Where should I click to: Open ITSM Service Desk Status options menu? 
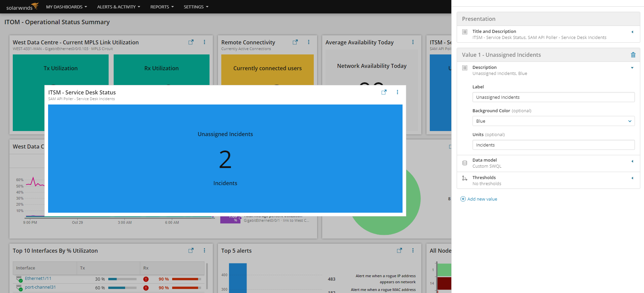pyautogui.click(x=397, y=92)
